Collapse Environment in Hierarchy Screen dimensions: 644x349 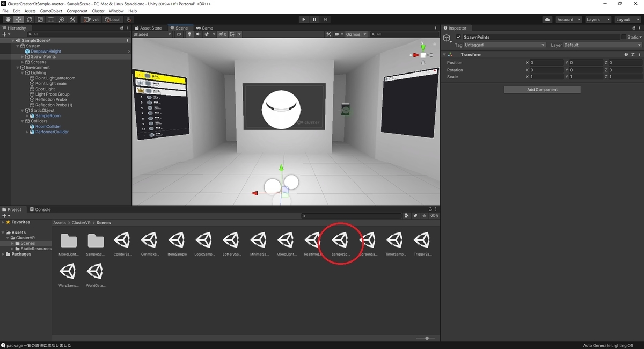(x=17, y=68)
